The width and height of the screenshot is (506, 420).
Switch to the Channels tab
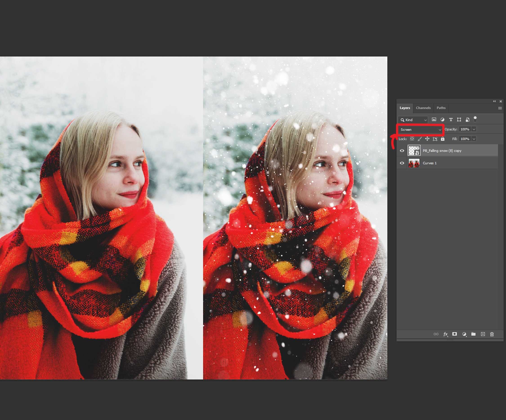point(423,108)
